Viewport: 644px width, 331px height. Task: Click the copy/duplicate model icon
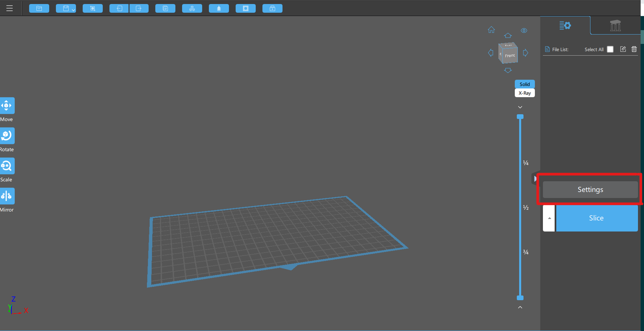click(x=165, y=8)
